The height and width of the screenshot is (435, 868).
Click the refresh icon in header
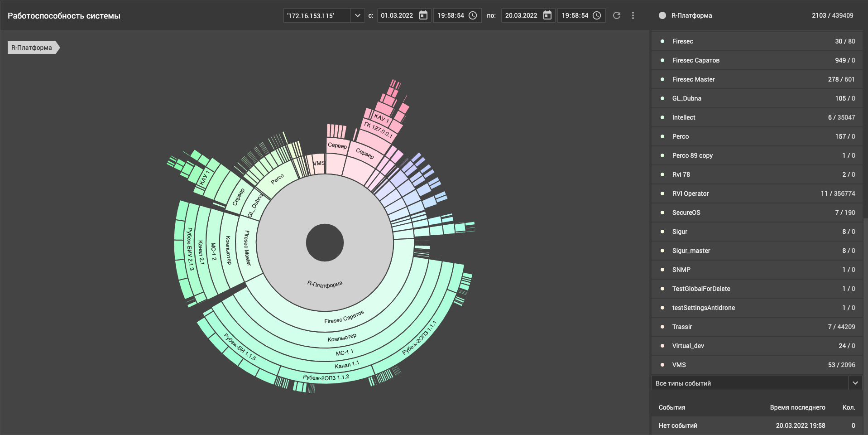617,15
